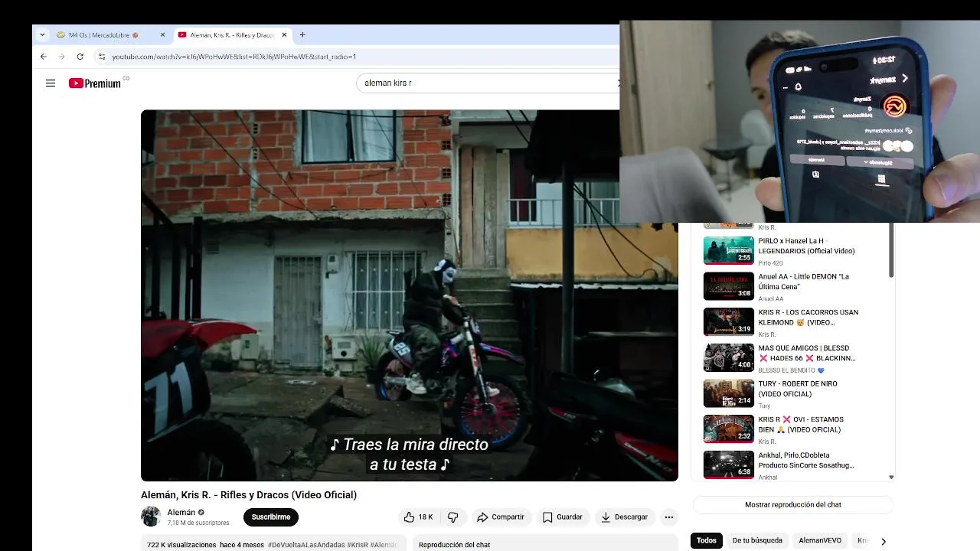This screenshot has height=551, width=980.
Task: Open Anuel AA Little DEMON thumbnail
Action: [x=729, y=286]
